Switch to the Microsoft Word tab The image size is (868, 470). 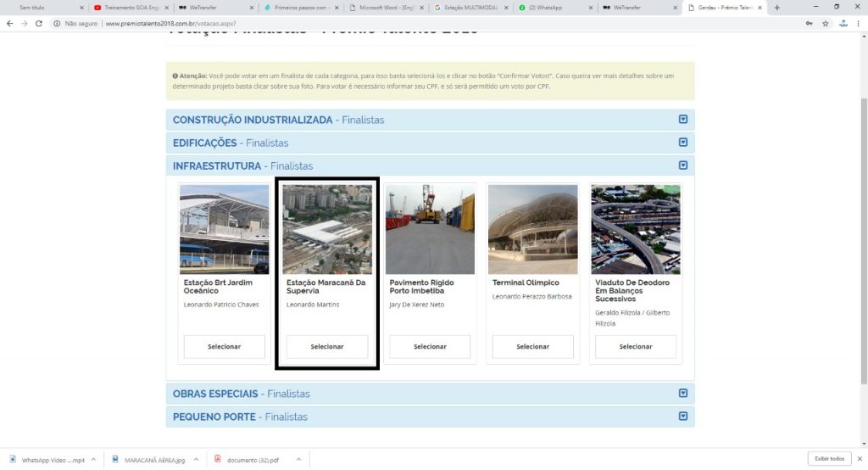click(x=385, y=8)
